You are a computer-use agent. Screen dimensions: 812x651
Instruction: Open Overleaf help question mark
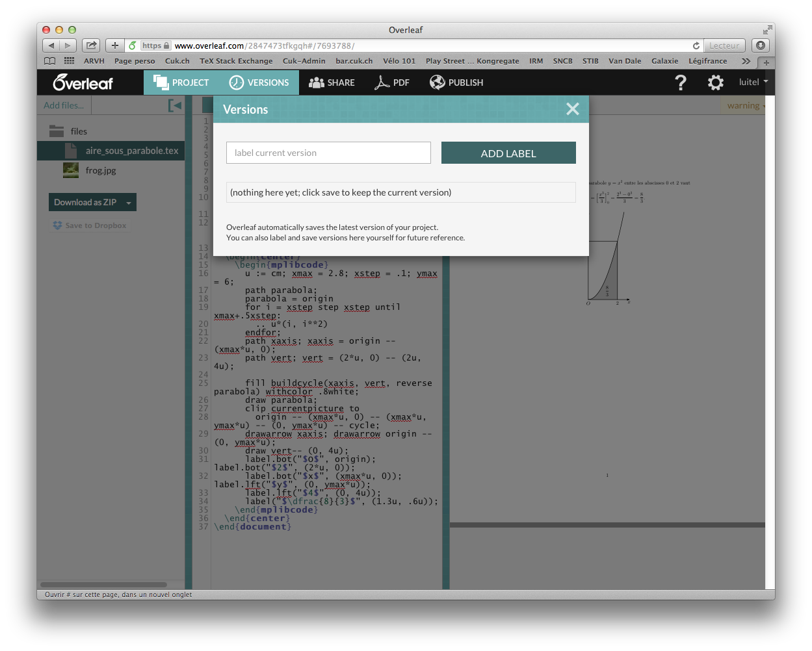click(681, 83)
